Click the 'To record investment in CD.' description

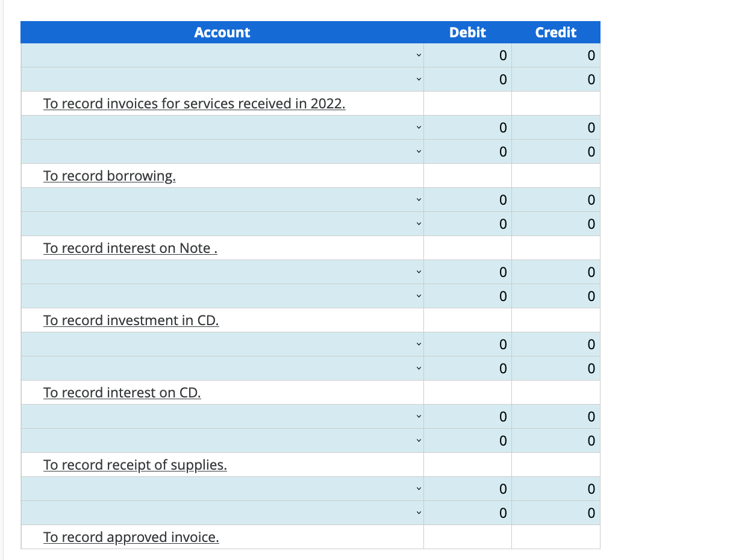[131, 320]
